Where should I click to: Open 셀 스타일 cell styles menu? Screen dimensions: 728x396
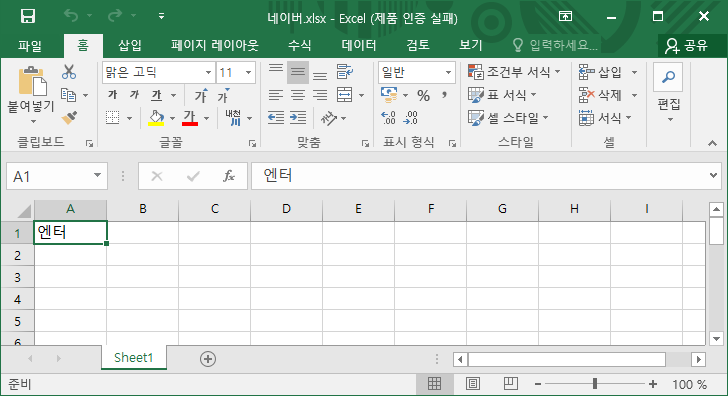(x=508, y=118)
